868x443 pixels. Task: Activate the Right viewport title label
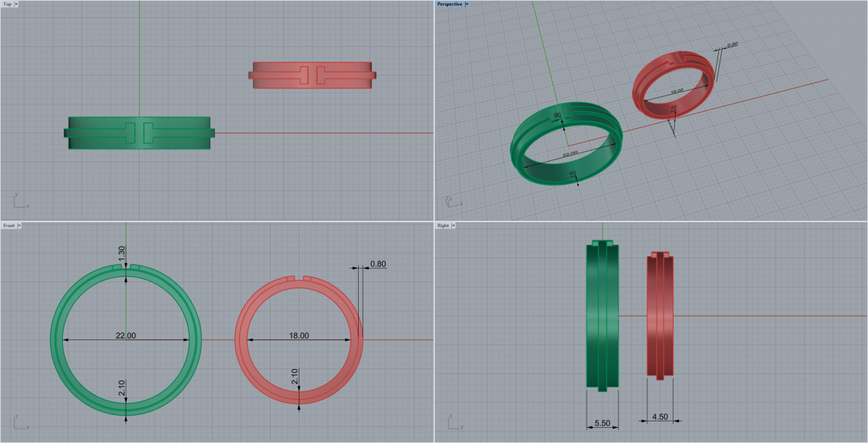[x=443, y=226]
